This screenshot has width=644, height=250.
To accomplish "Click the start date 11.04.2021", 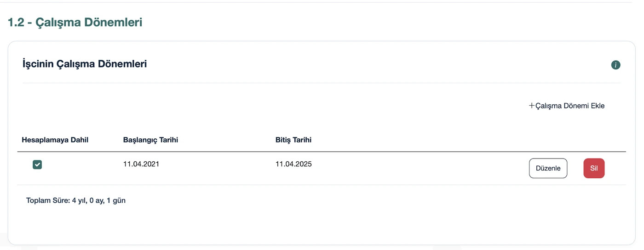I will pos(141,164).
